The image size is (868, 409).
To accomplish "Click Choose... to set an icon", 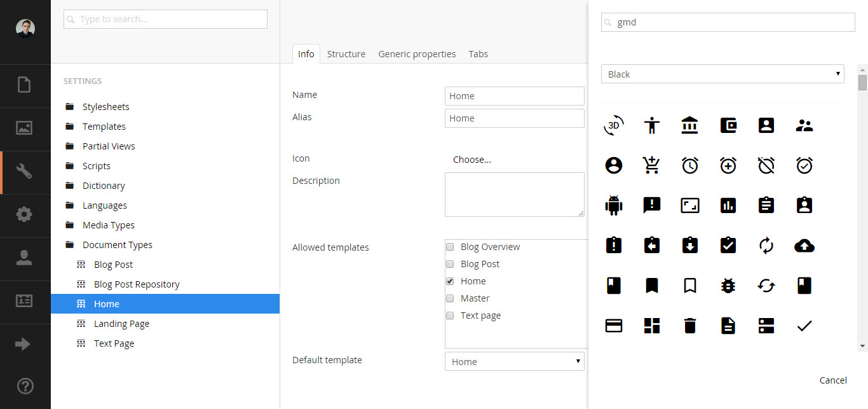I will (472, 159).
